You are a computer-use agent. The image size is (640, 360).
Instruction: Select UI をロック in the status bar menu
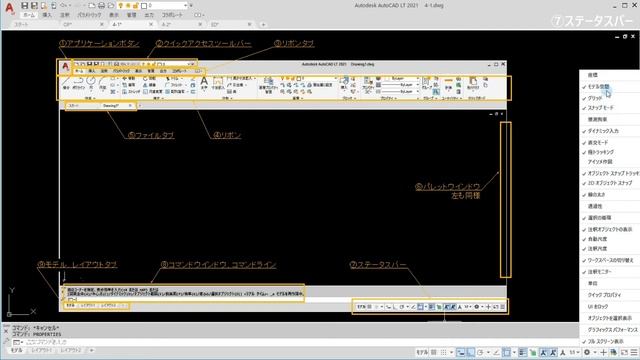(598, 306)
